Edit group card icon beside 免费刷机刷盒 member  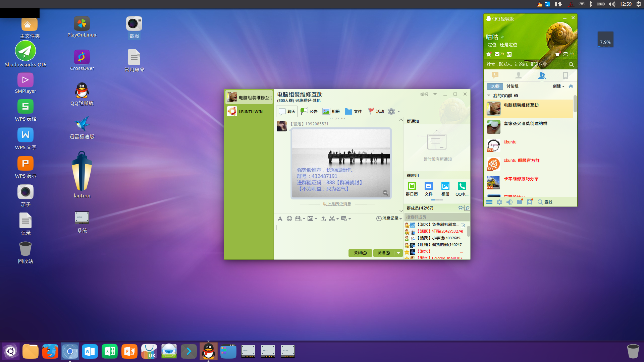463,225
